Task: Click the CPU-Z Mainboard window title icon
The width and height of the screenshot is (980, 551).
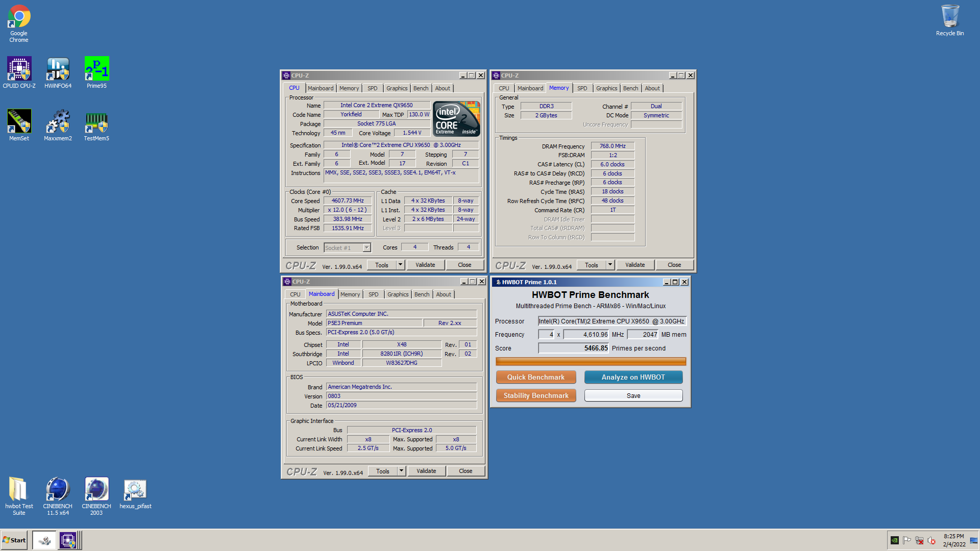Action: (x=287, y=282)
